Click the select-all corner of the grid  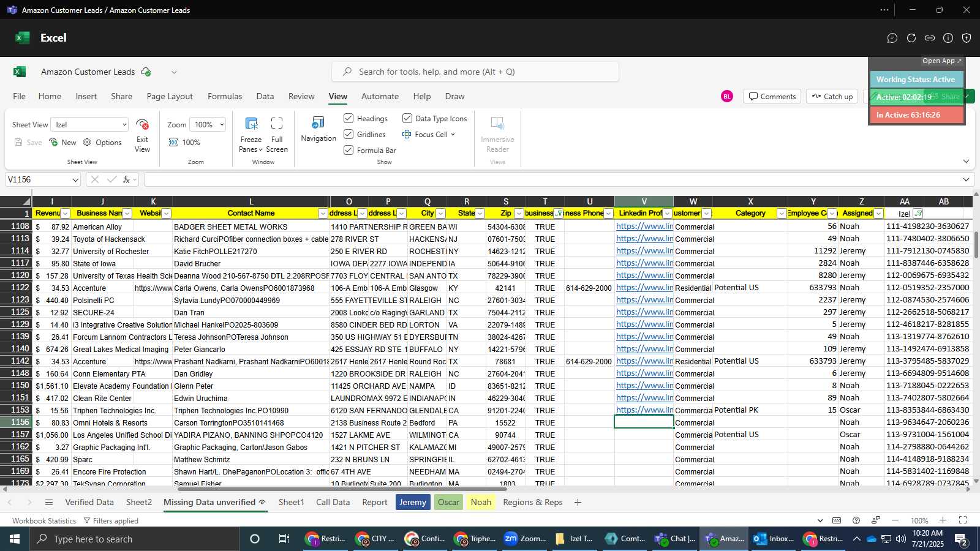coord(16,201)
